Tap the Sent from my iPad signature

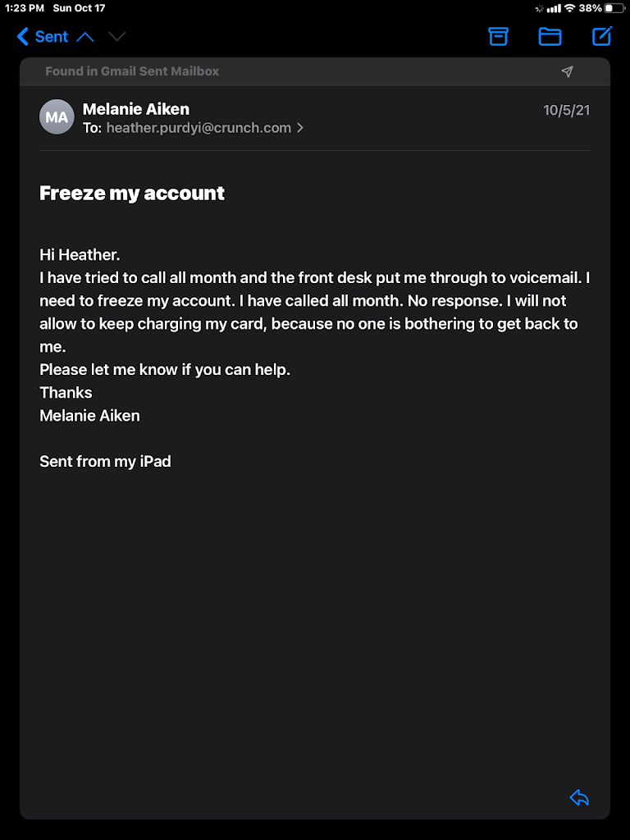click(x=105, y=461)
